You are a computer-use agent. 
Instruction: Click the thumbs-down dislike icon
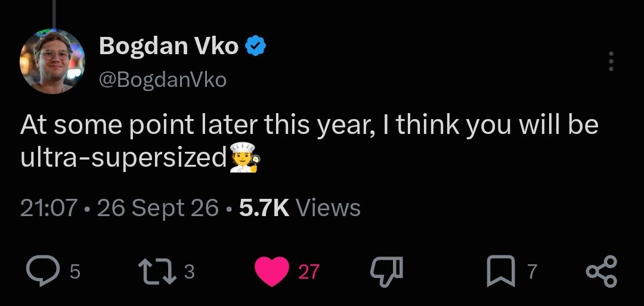click(386, 271)
